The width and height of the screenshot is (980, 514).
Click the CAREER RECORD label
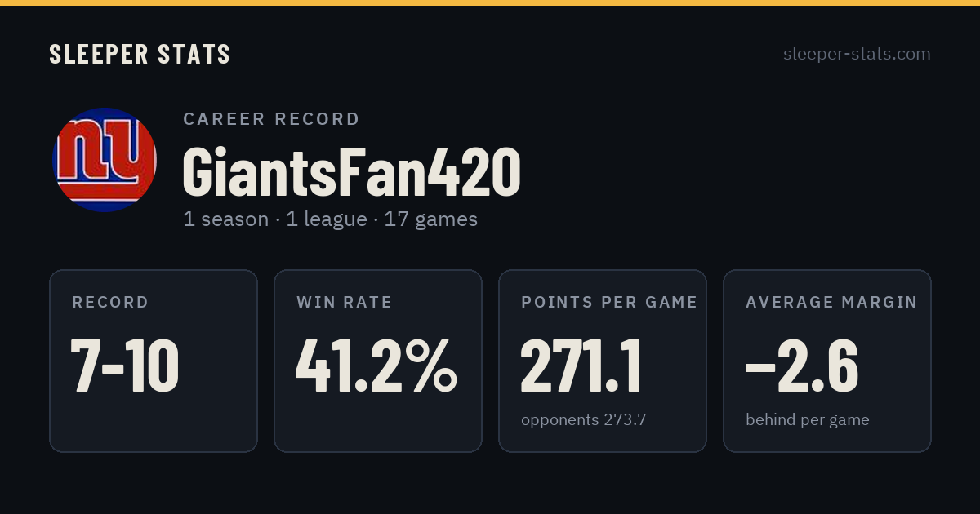271,119
